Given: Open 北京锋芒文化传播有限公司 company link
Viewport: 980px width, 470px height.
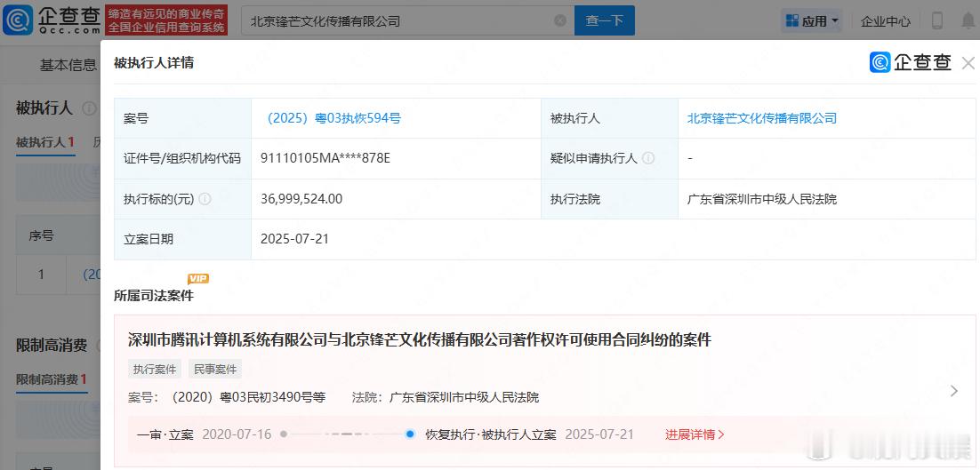Looking at the screenshot, I should [x=762, y=118].
